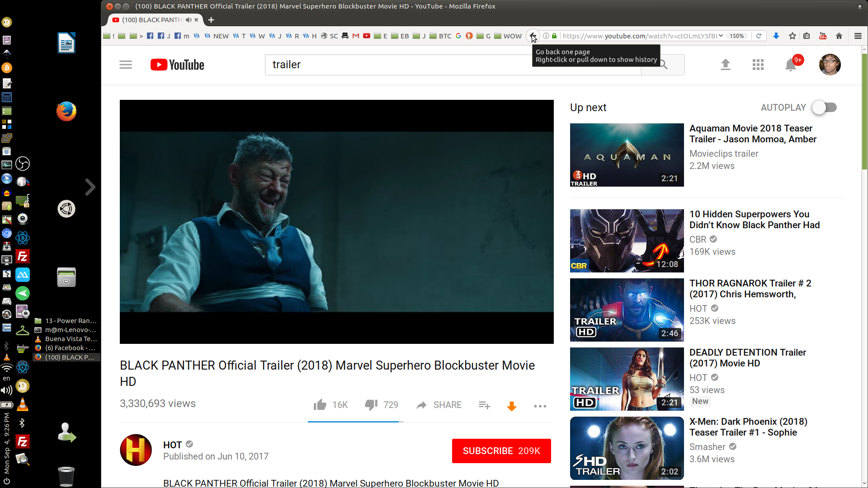
Task: Open X-Men Dark Phoenix teaser title
Action: 748,427
